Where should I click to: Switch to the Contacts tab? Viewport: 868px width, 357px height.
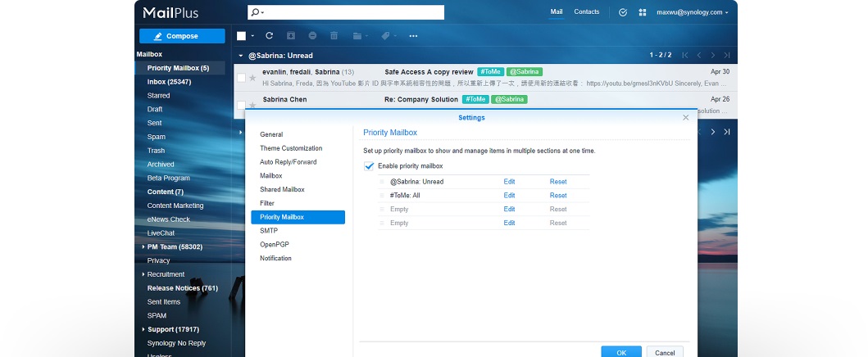pos(586,11)
